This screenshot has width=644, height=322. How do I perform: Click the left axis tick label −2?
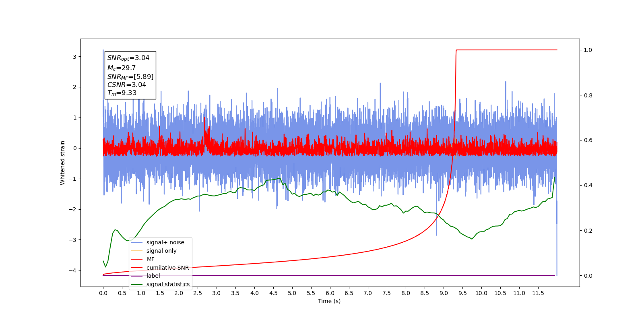click(72, 209)
